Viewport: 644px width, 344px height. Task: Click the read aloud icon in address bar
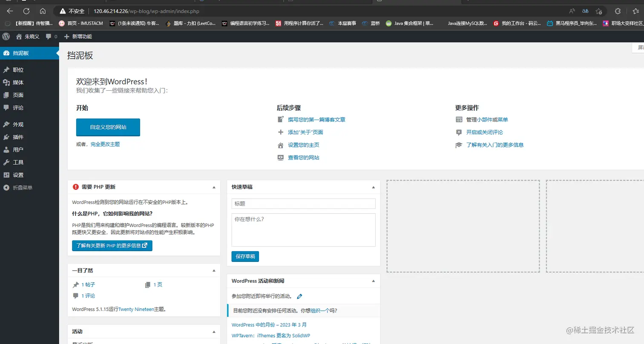pos(572,11)
